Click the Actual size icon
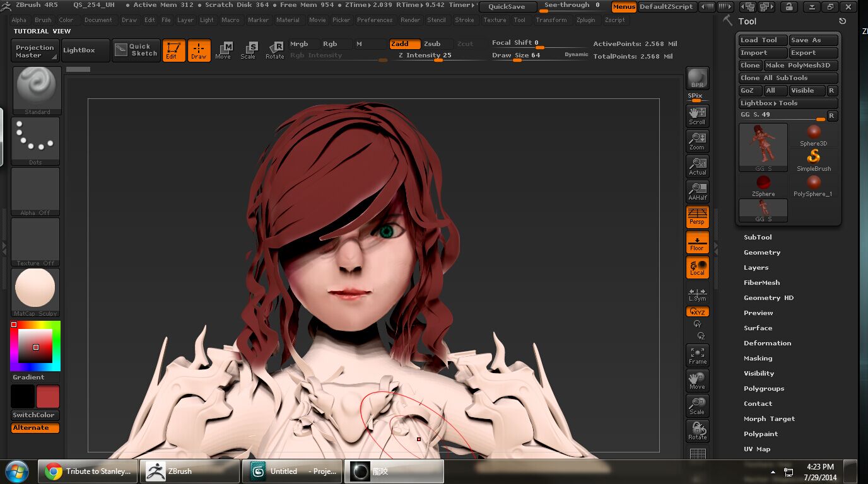 tap(697, 166)
